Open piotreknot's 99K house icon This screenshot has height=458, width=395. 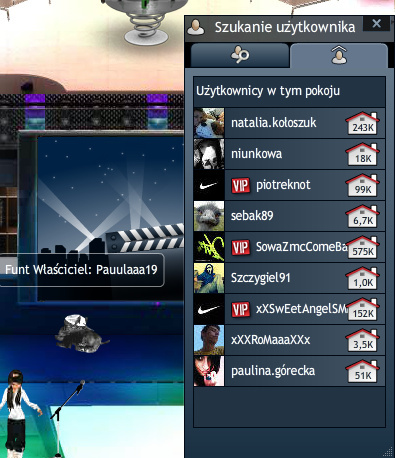pos(362,185)
